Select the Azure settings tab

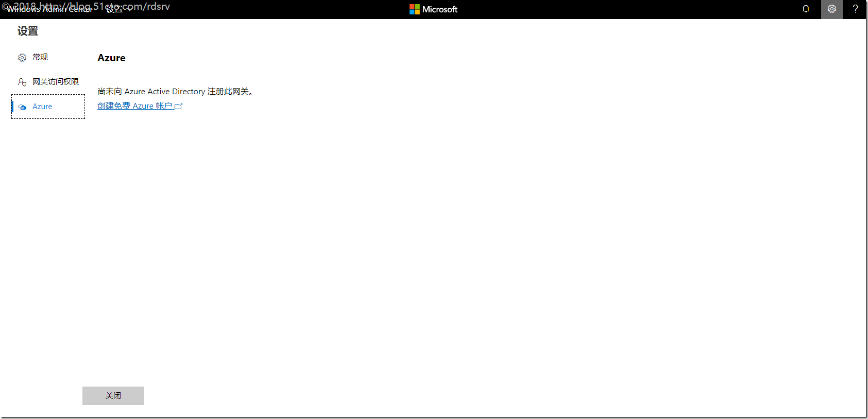48,107
